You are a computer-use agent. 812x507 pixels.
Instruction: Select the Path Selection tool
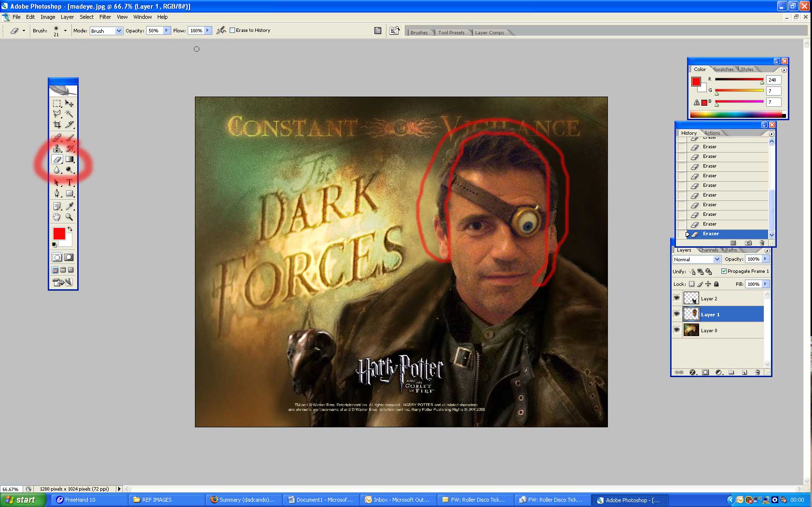tap(57, 183)
